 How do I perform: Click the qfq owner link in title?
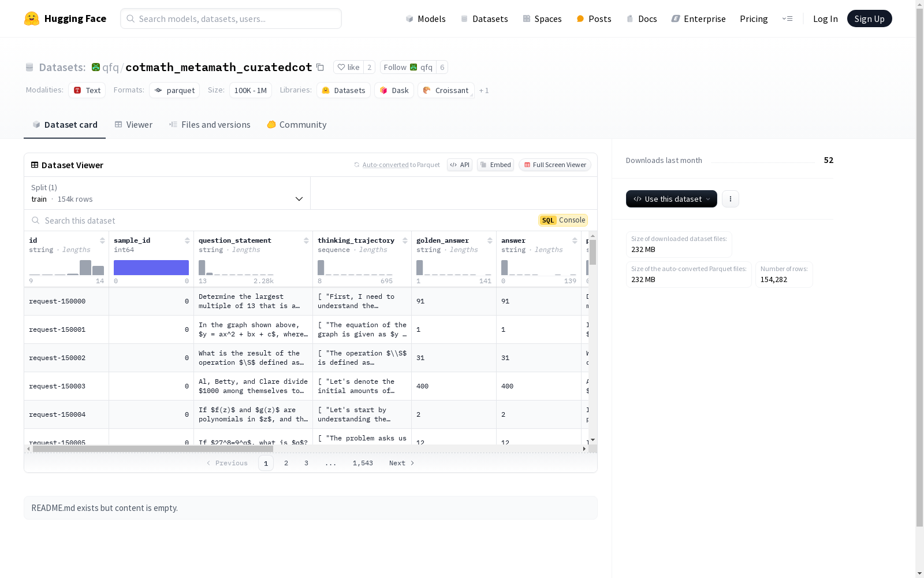pos(110,67)
